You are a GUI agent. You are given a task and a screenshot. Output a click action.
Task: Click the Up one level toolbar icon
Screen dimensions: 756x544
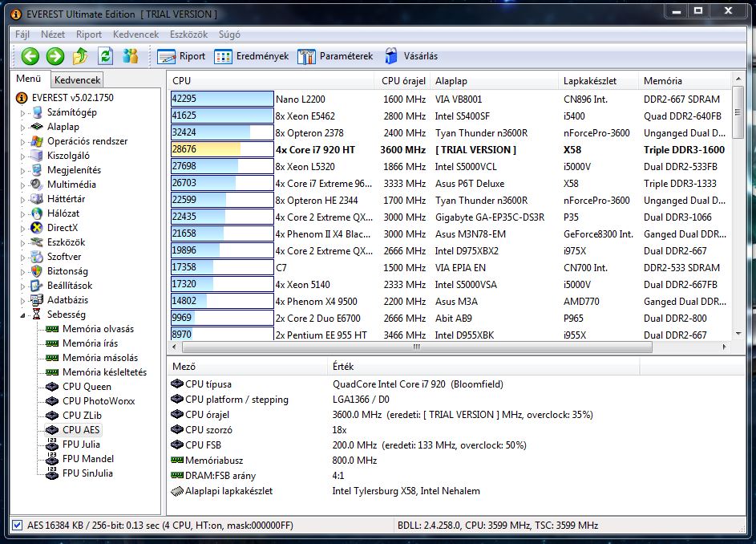click(80, 56)
